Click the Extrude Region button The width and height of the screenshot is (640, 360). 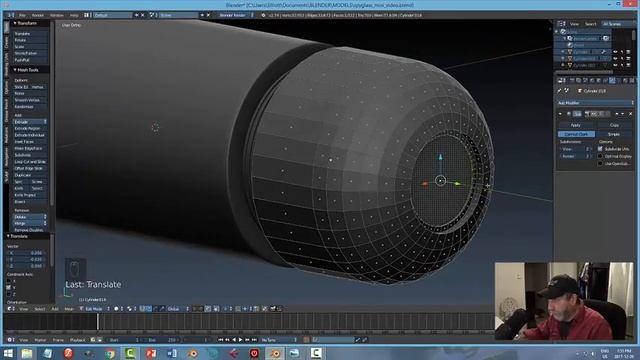coord(30,128)
